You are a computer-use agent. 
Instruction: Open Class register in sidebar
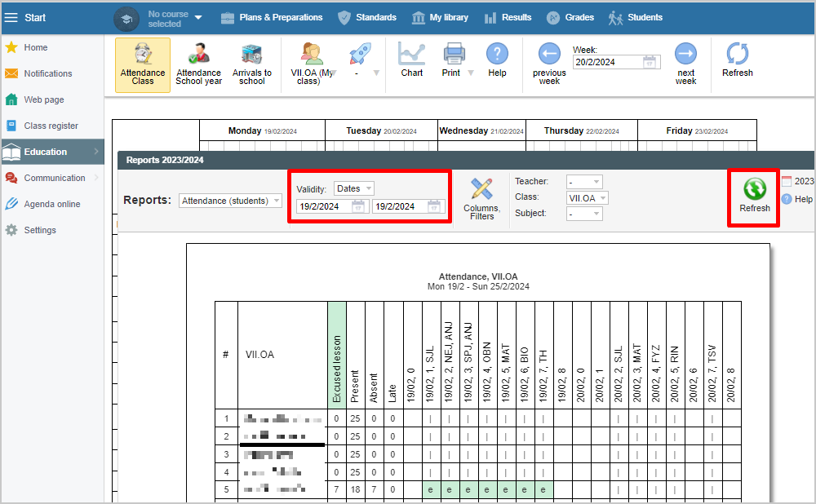[52, 126]
